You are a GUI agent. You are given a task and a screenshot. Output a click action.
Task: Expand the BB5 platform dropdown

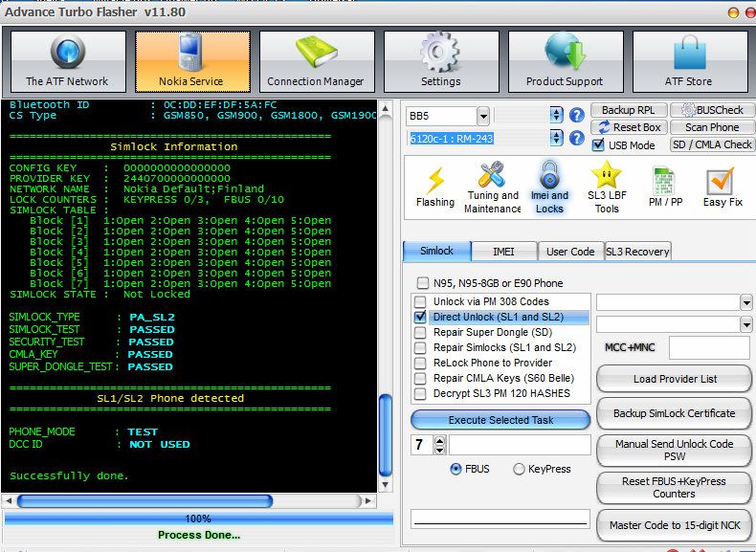click(482, 116)
